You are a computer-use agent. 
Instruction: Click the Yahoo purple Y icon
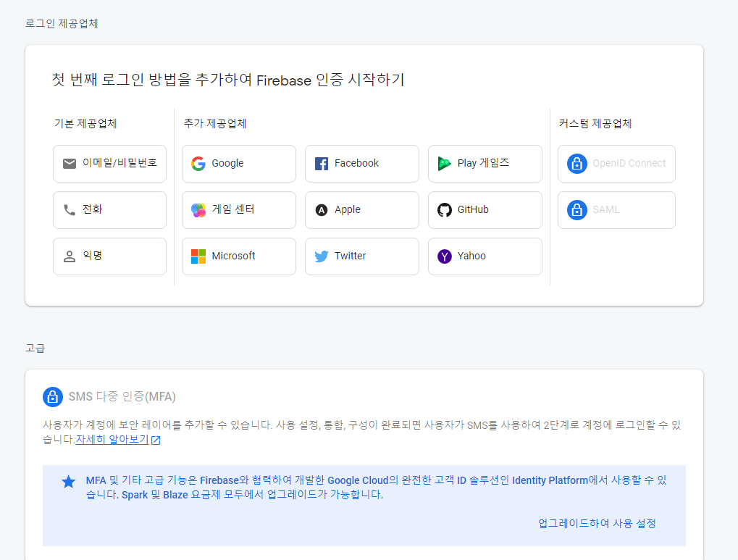pos(444,256)
